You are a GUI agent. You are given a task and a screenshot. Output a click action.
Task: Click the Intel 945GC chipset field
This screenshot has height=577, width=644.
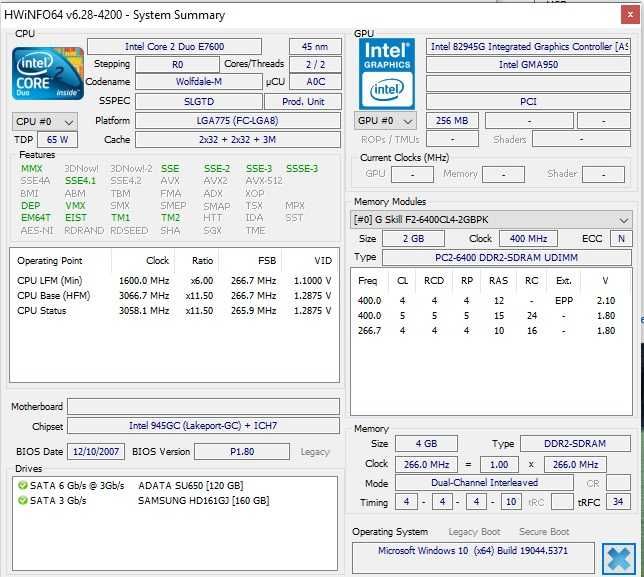click(203, 425)
